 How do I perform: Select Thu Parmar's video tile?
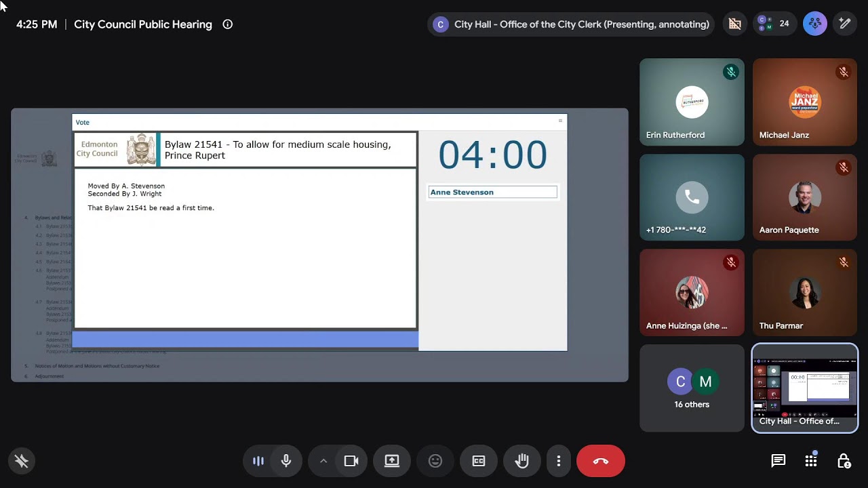click(805, 293)
